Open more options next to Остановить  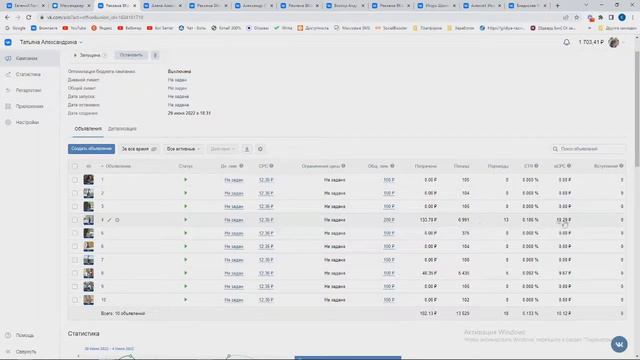pos(155,55)
